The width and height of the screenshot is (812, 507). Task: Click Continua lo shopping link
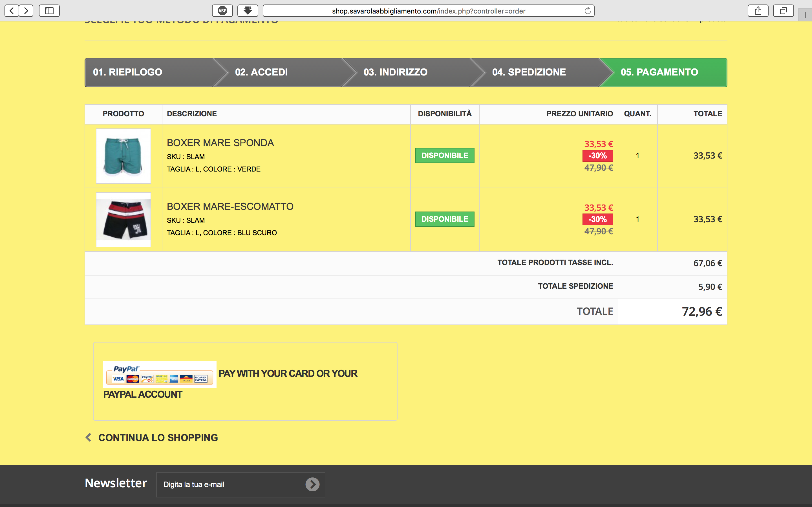(x=158, y=438)
